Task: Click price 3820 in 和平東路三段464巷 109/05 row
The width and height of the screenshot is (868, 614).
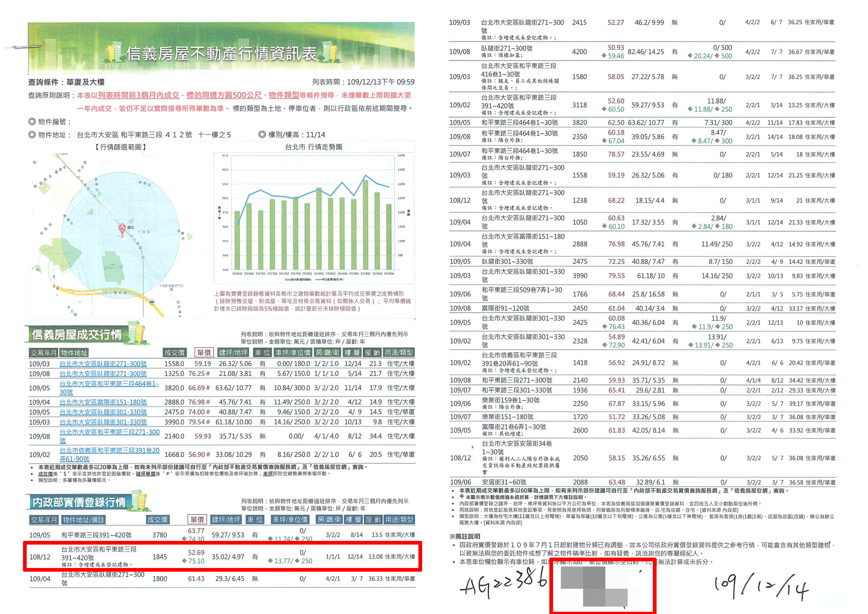Action: click(x=579, y=123)
